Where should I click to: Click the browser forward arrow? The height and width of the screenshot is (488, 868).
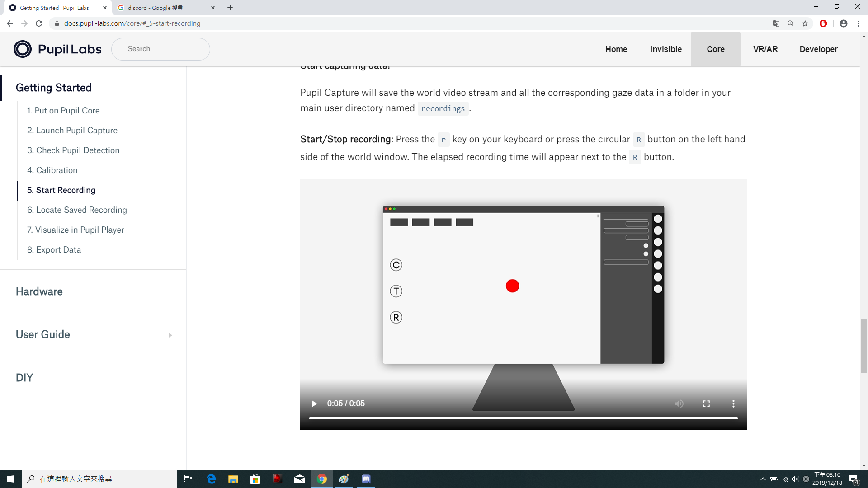click(x=24, y=23)
